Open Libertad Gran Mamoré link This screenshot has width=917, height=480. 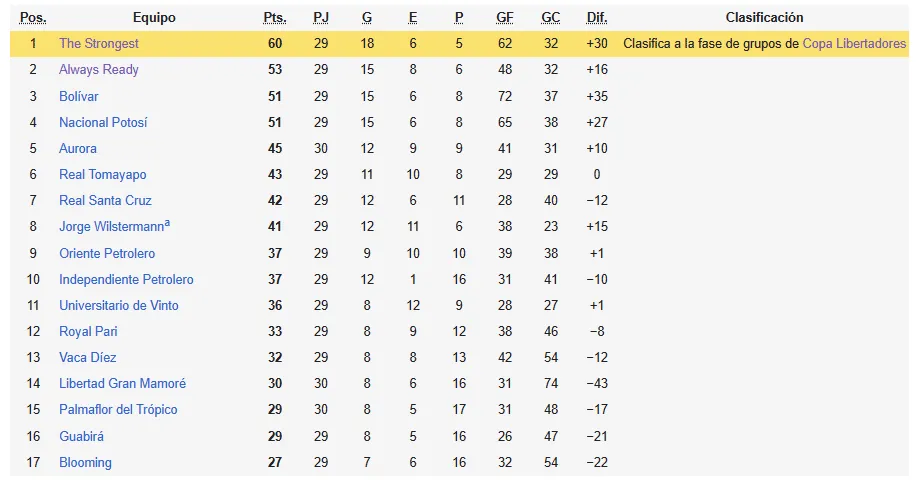click(123, 384)
